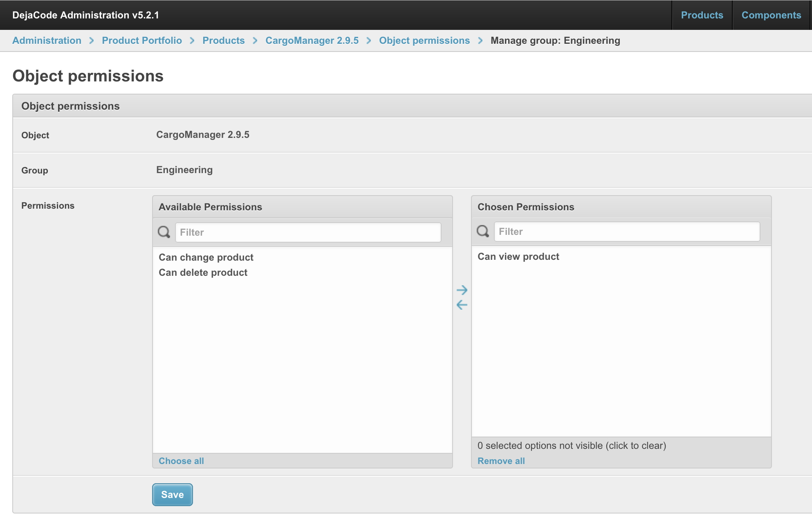Go to Object permissions breadcrumb
Viewport: 812px width, 518px height.
click(424, 41)
